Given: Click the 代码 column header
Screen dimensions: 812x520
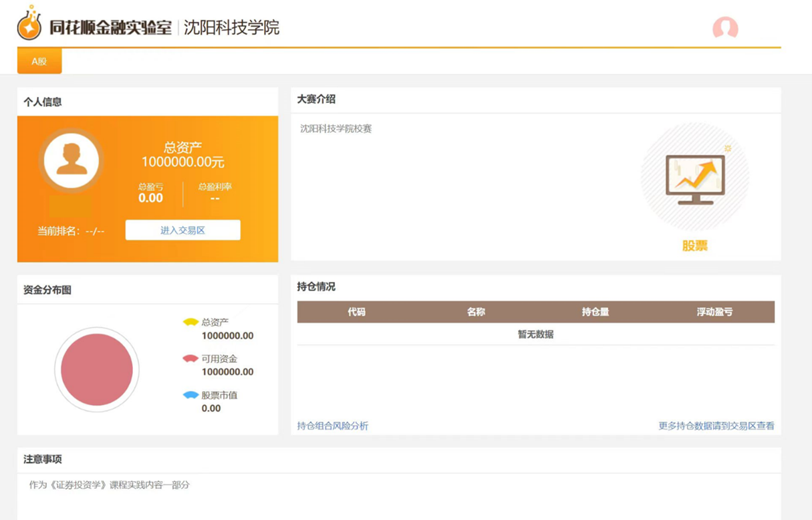Looking at the screenshot, I should pos(356,312).
